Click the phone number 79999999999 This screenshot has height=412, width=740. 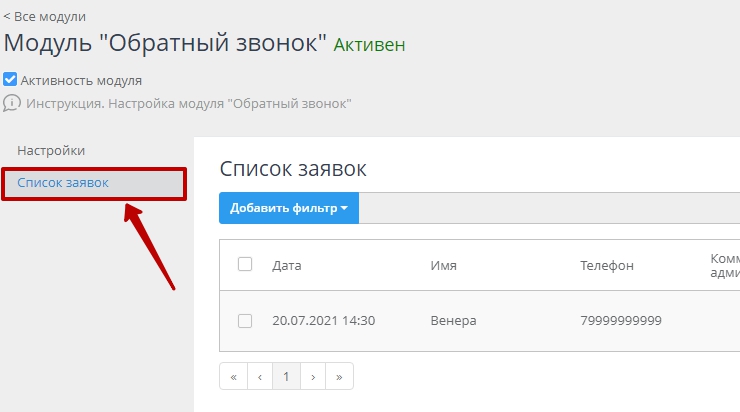pyautogui.click(x=620, y=321)
